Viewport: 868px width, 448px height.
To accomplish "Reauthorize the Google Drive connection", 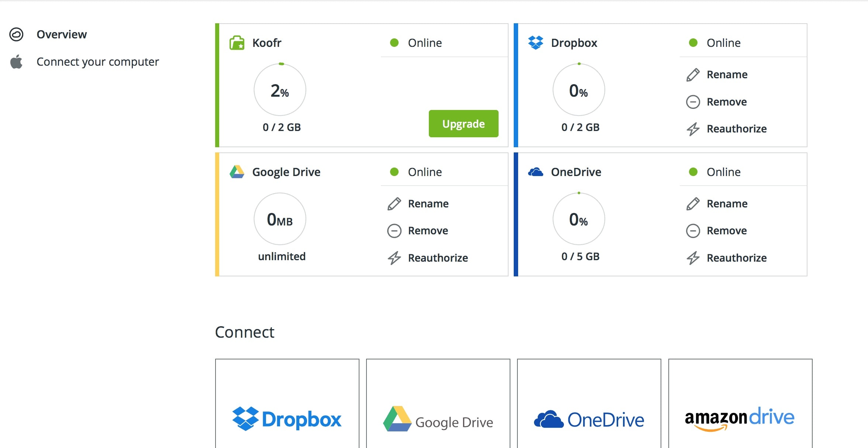I will [x=438, y=258].
